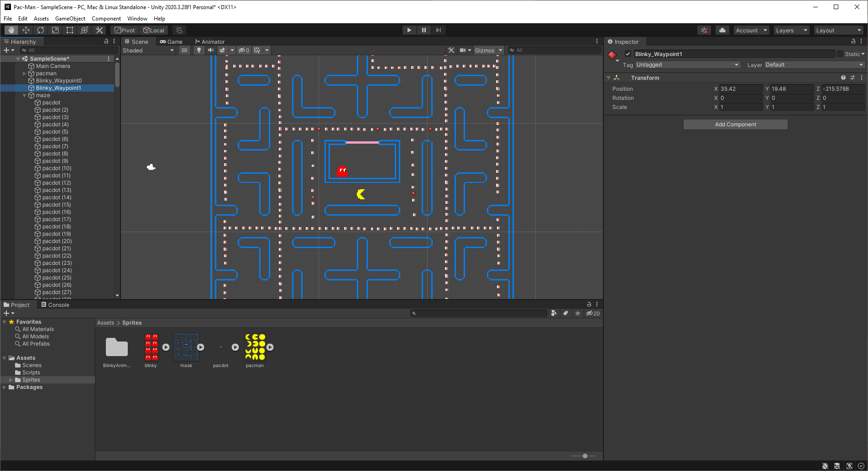Collapse the maze object in the Hierarchy
This screenshot has width=868, height=471.
[x=24, y=95]
